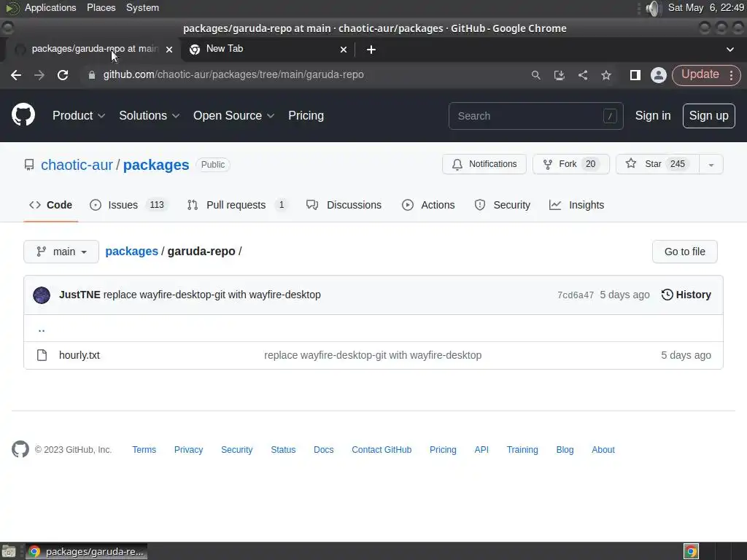Open Places menu in top panel
This screenshot has width=747, height=560.
click(x=101, y=7)
